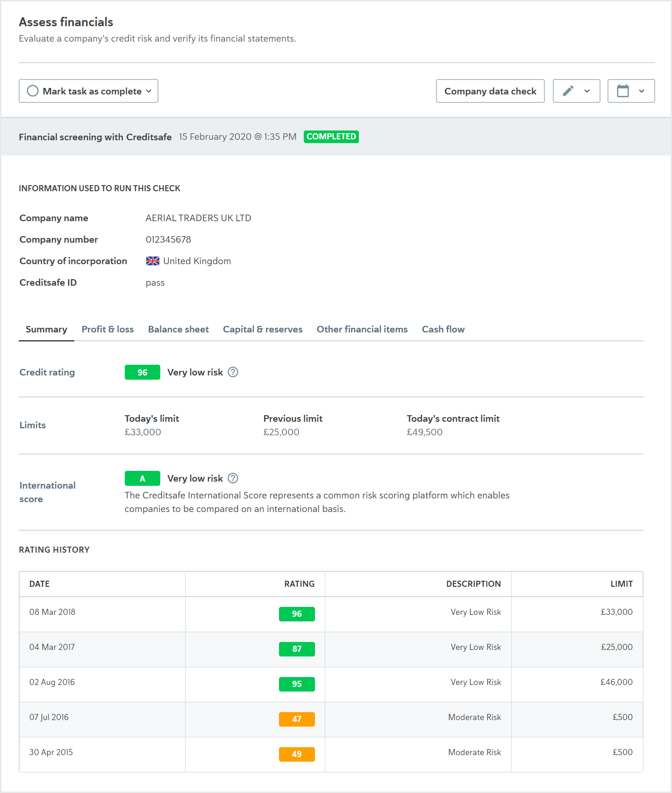The width and height of the screenshot is (672, 793).
Task: Click the green A international score badge
Action: [x=143, y=478]
